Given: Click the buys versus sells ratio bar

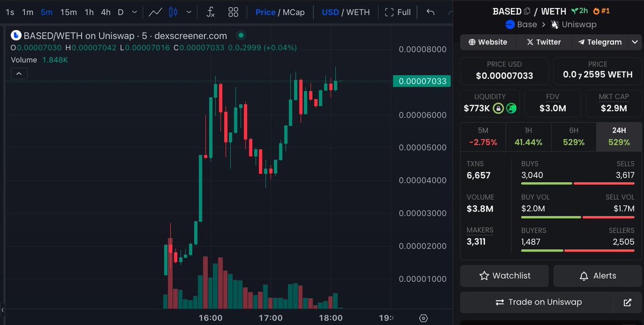Looking at the screenshot, I should coord(578,184).
